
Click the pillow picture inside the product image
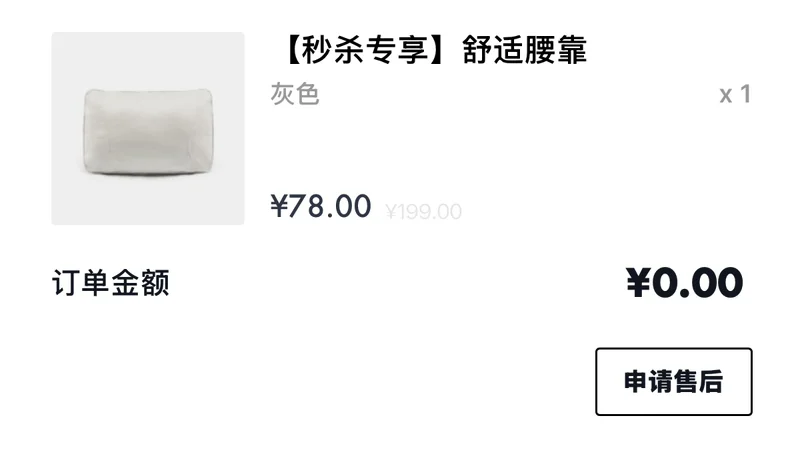148,133
